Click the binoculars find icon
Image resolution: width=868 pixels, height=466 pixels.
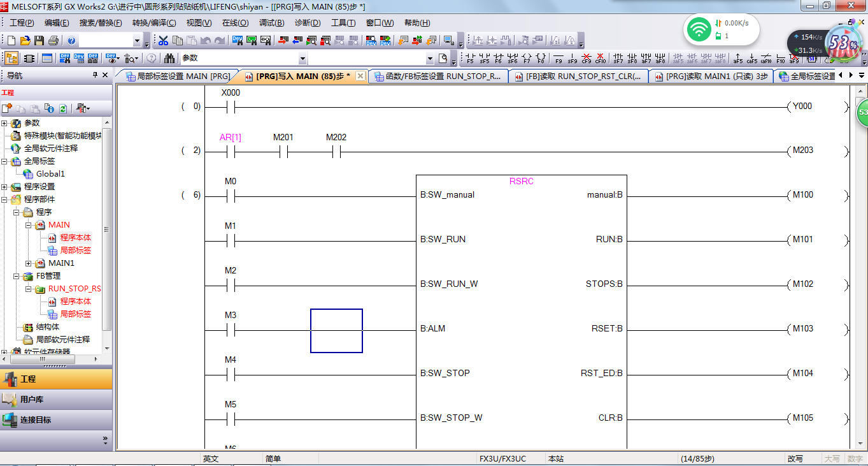click(169, 59)
